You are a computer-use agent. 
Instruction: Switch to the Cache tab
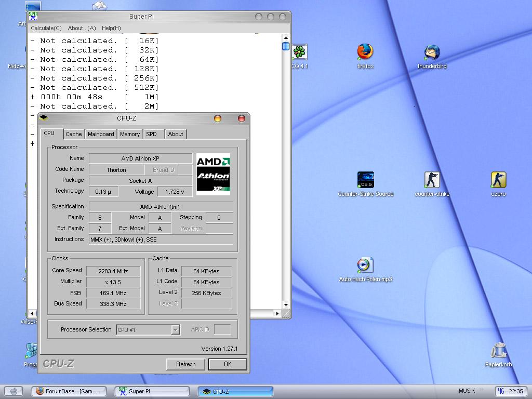74,134
